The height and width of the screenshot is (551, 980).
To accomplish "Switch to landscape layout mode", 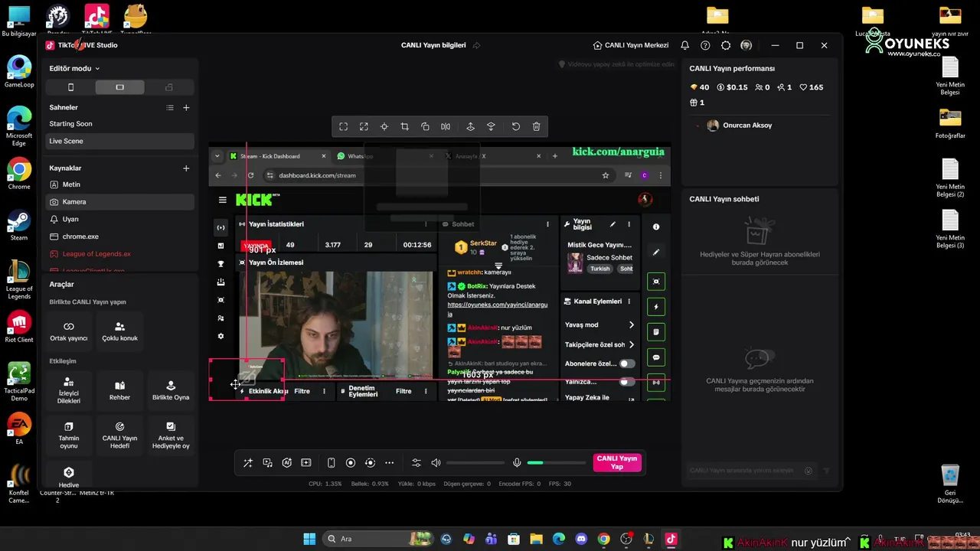I will (119, 87).
